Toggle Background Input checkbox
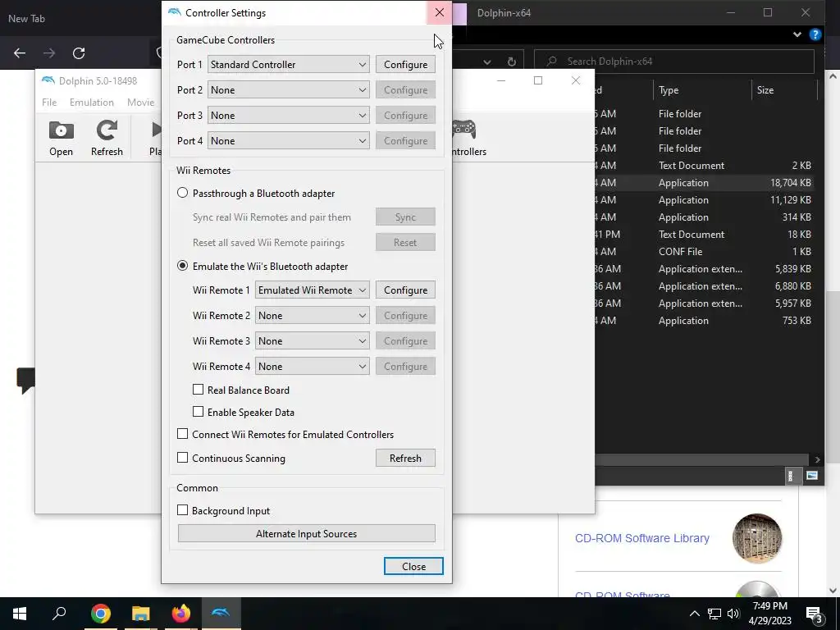 [x=183, y=510]
